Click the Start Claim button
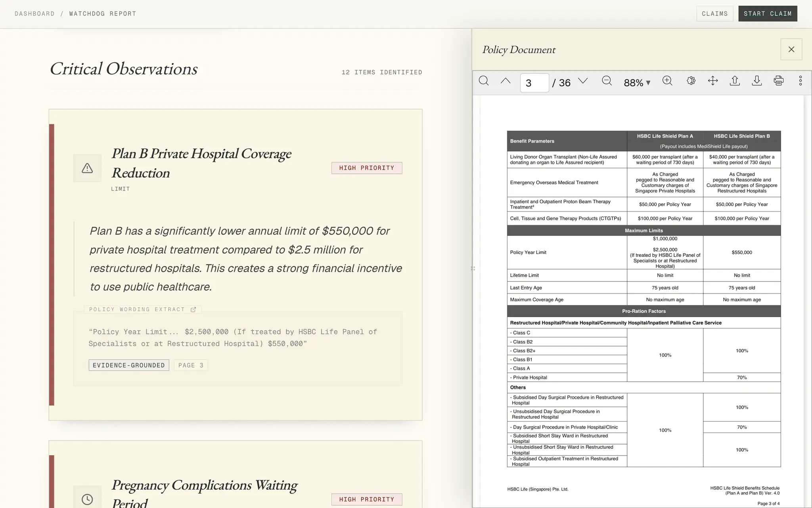 tap(768, 13)
